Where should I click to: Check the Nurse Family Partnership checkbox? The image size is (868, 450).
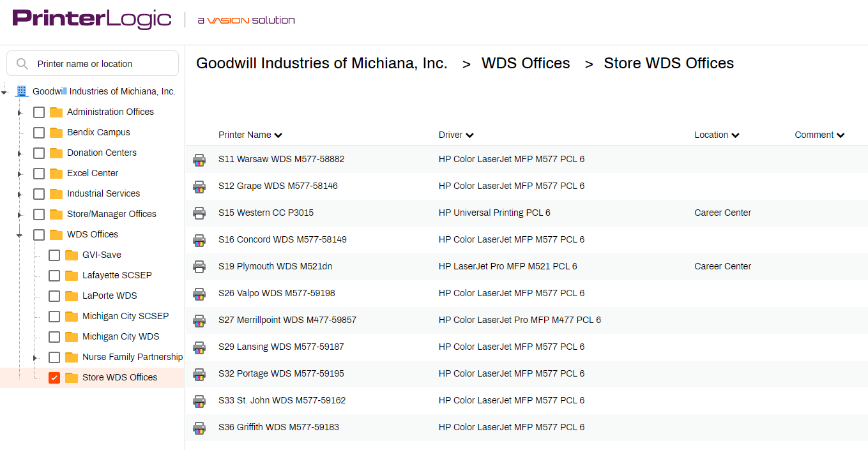point(54,357)
